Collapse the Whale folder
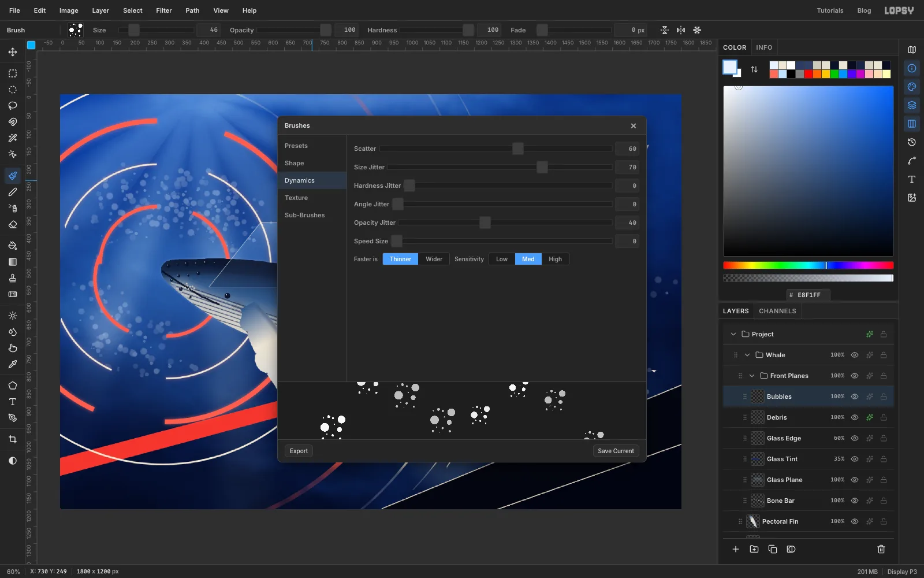924x578 pixels. [747, 355]
